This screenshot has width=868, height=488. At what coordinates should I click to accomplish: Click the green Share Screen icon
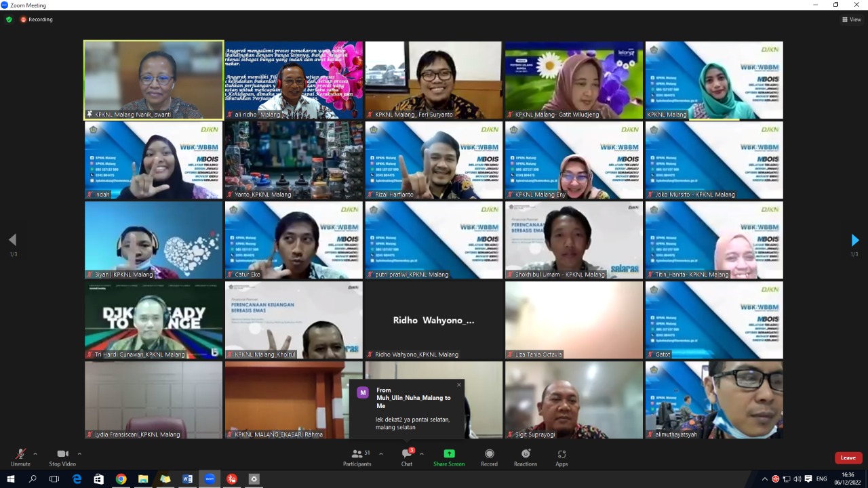point(449,454)
